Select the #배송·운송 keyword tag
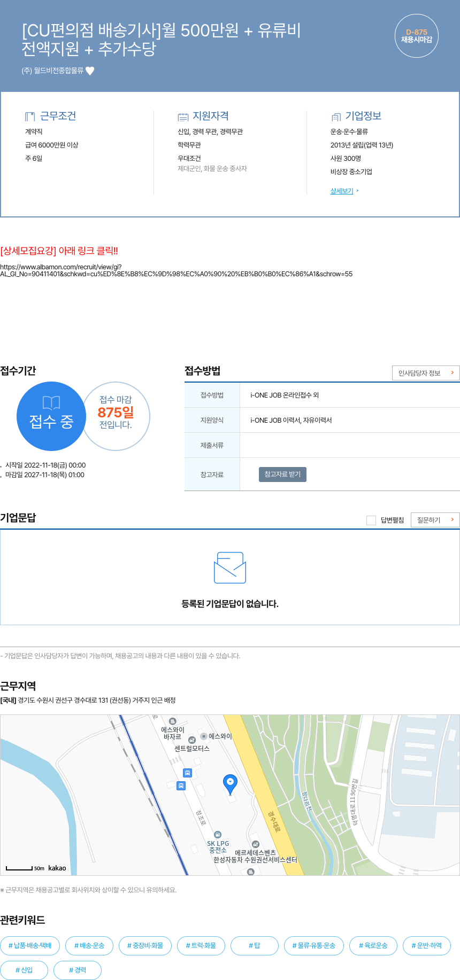 click(89, 945)
